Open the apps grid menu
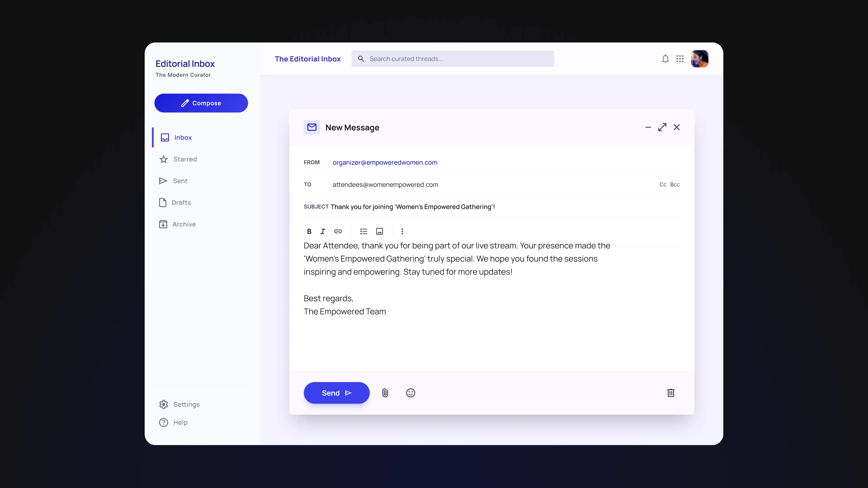868x488 pixels. (x=680, y=59)
